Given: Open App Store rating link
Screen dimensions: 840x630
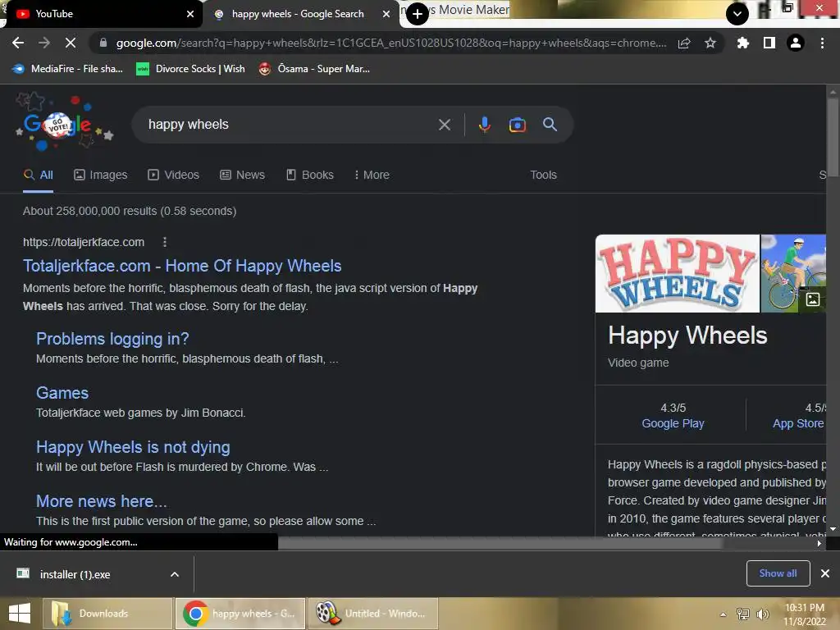Looking at the screenshot, I should tap(798, 423).
